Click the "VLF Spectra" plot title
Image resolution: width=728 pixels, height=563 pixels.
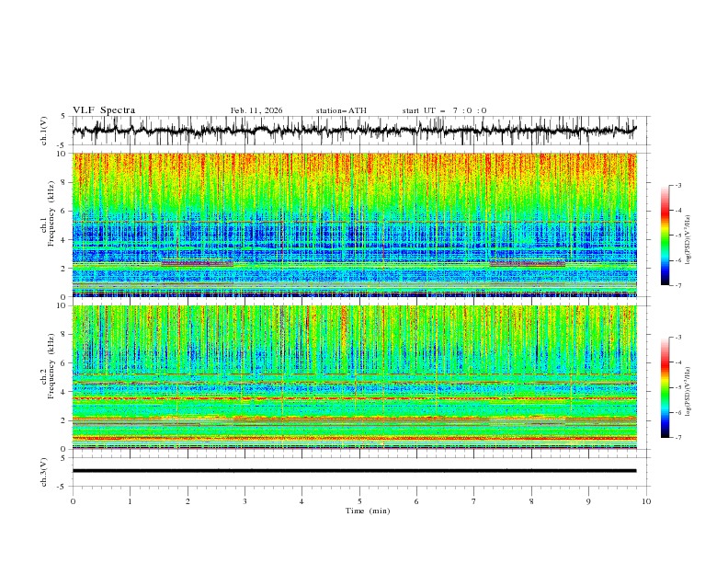tap(104, 110)
